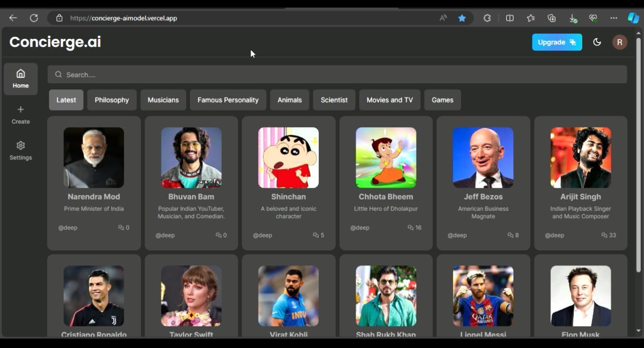Click the browser refresh icon
The height and width of the screenshot is (348, 644).
(34, 18)
